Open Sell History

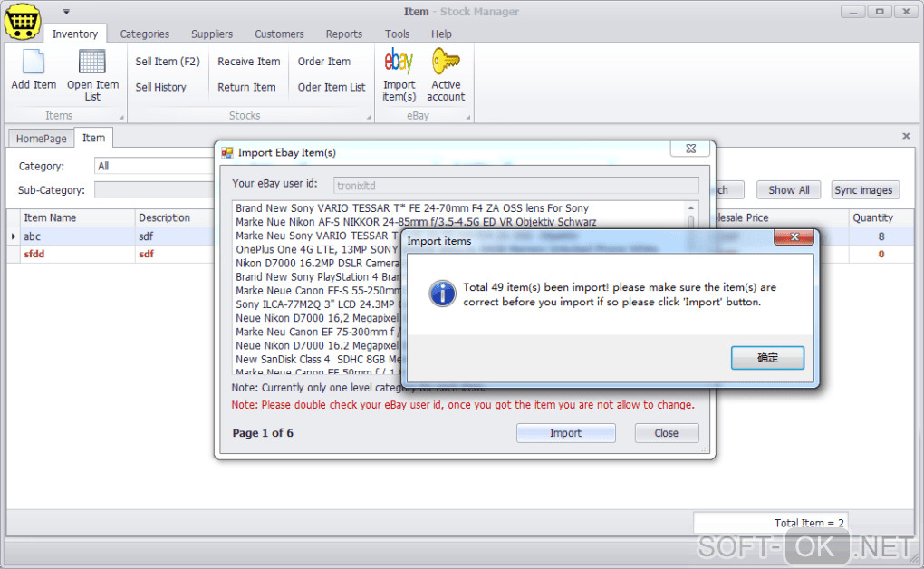[x=160, y=87]
